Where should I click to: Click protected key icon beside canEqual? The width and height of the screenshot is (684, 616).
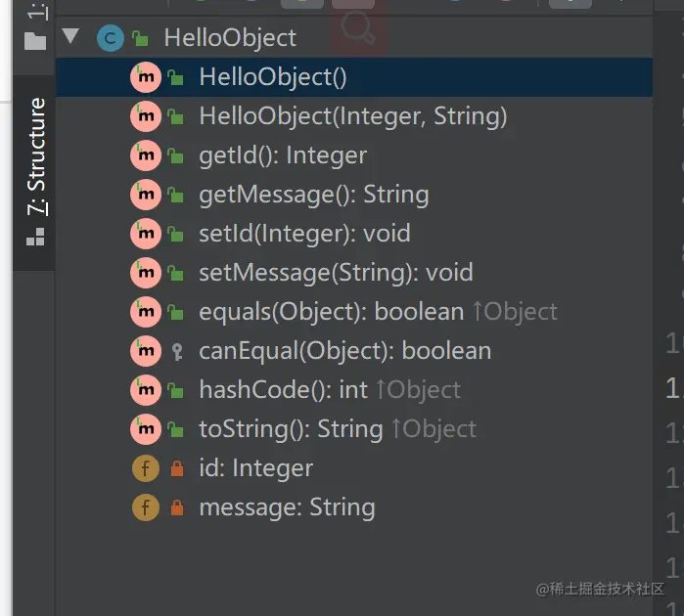coord(177,351)
